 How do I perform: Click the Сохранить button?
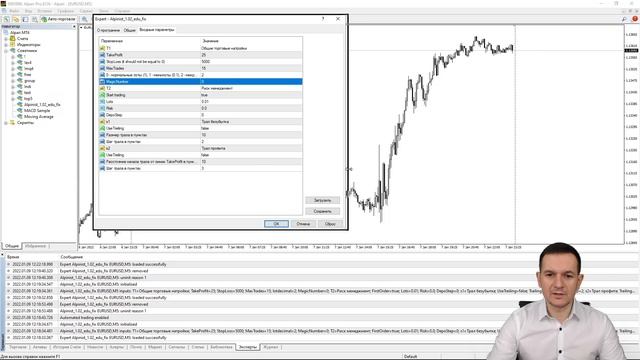(x=322, y=211)
